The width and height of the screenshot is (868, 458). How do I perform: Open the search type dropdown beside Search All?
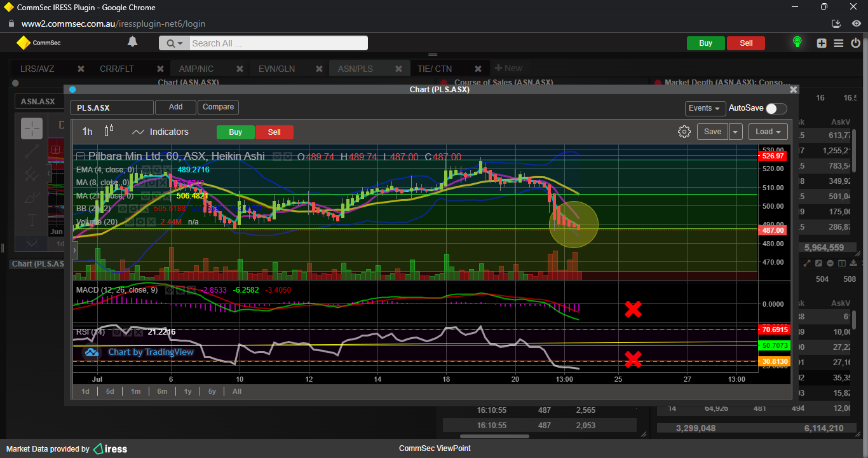click(174, 43)
